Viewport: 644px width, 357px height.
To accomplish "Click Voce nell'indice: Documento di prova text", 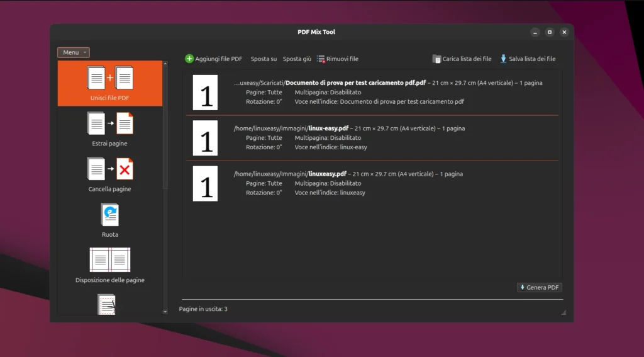I will point(379,101).
